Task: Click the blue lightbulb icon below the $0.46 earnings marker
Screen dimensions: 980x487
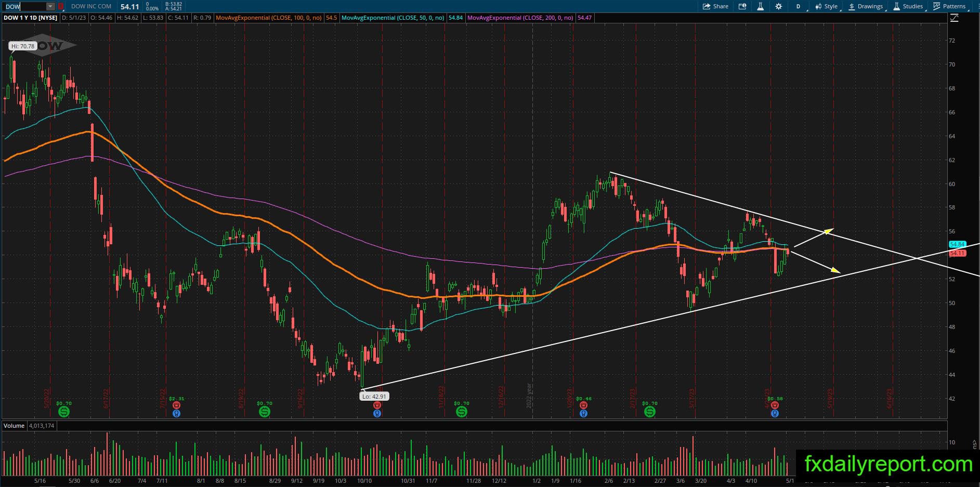Action: point(583,414)
